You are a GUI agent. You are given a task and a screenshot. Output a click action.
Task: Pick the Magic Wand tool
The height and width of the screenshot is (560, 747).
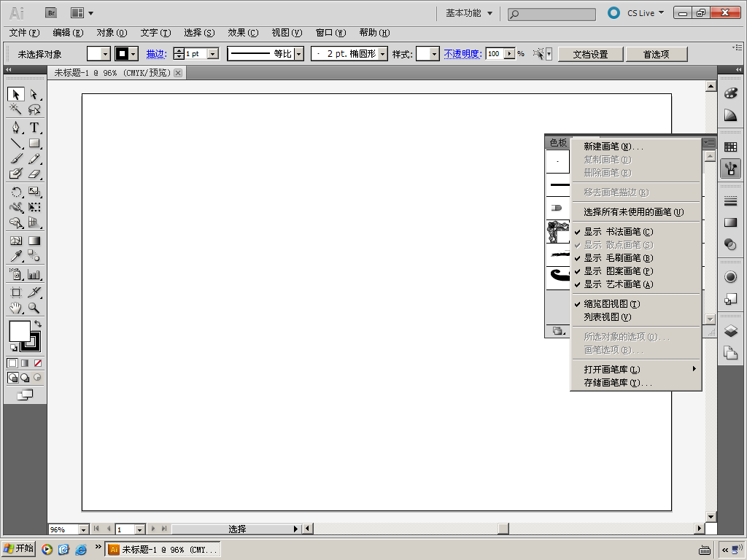16,109
